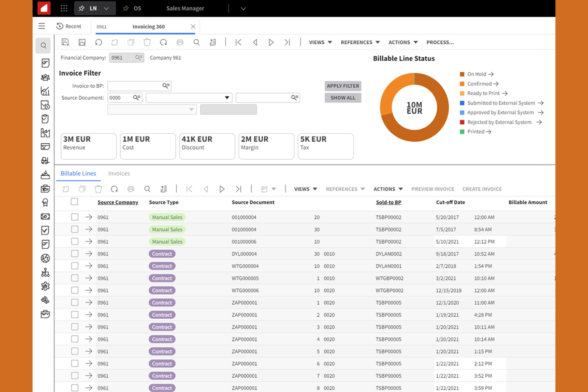Viewport: 588px width, 392px height.
Task: Check the row for WTG000006
Action: pos(75,290)
